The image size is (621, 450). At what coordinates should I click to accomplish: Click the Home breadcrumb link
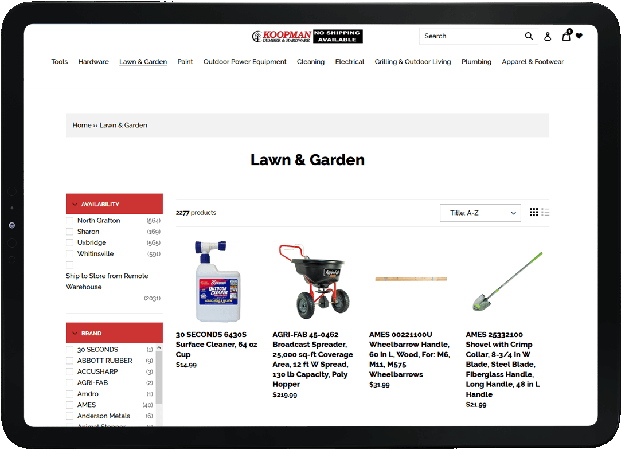click(82, 125)
